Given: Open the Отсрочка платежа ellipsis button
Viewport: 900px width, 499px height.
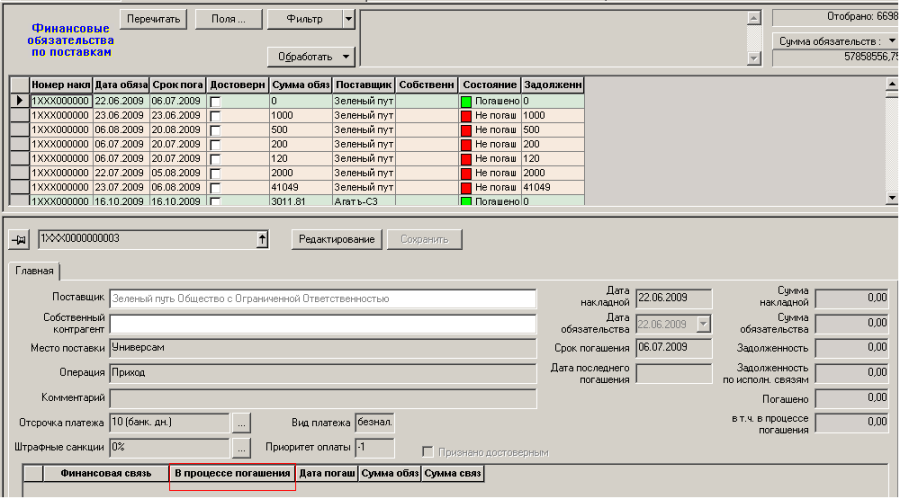Looking at the screenshot, I should [242, 423].
